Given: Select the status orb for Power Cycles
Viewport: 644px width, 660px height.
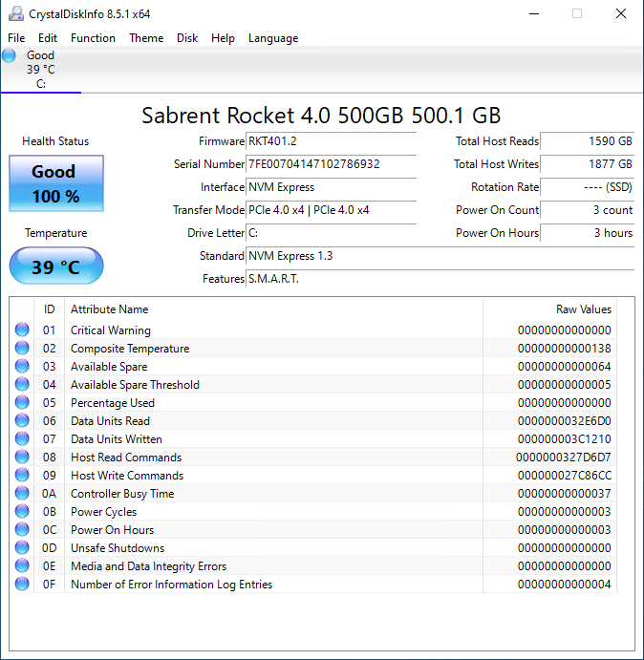Looking at the screenshot, I should (x=22, y=512).
